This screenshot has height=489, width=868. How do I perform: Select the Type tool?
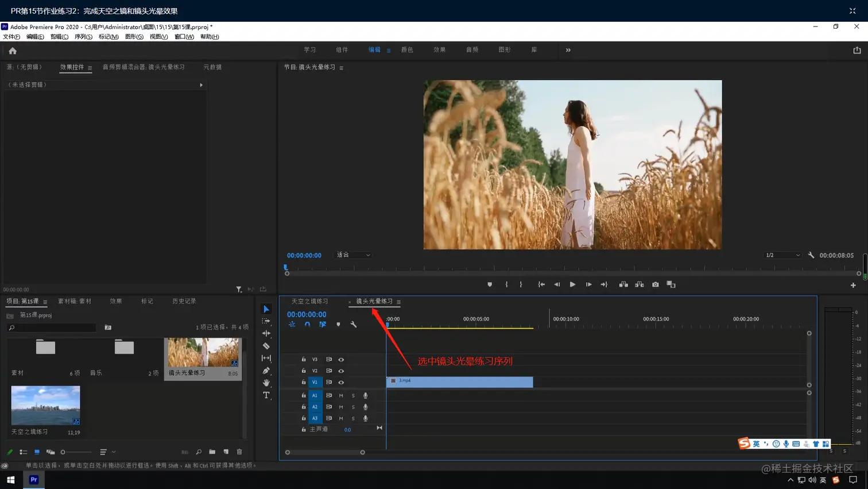pyautogui.click(x=266, y=395)
